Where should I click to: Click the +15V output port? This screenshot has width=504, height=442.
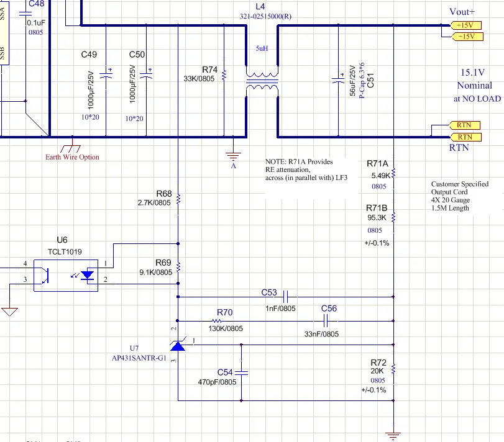click(466, 25)
